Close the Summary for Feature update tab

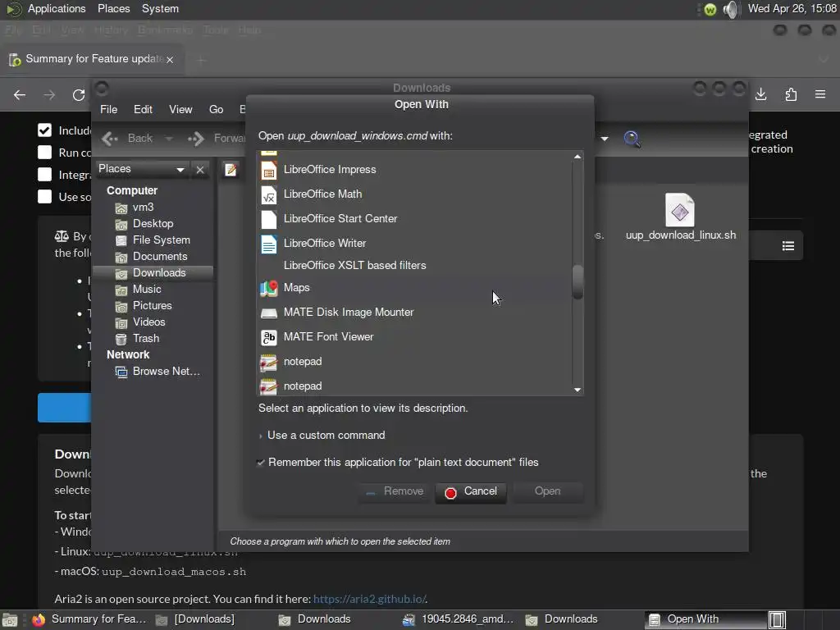[170, 59]
